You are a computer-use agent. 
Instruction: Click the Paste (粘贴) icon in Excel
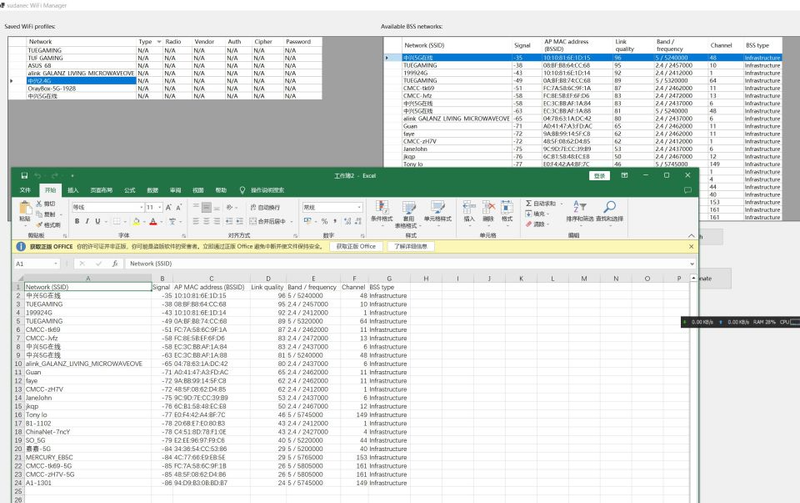click(25, 211)
